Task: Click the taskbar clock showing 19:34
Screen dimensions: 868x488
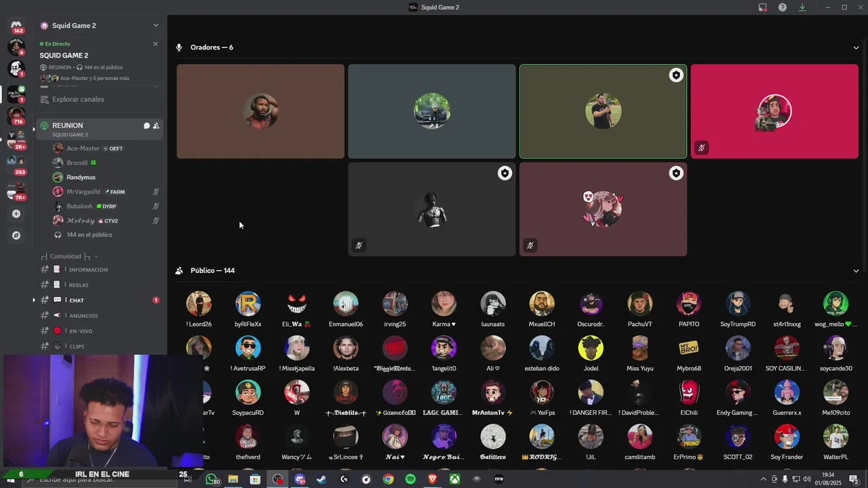Action: coord(828,479)
